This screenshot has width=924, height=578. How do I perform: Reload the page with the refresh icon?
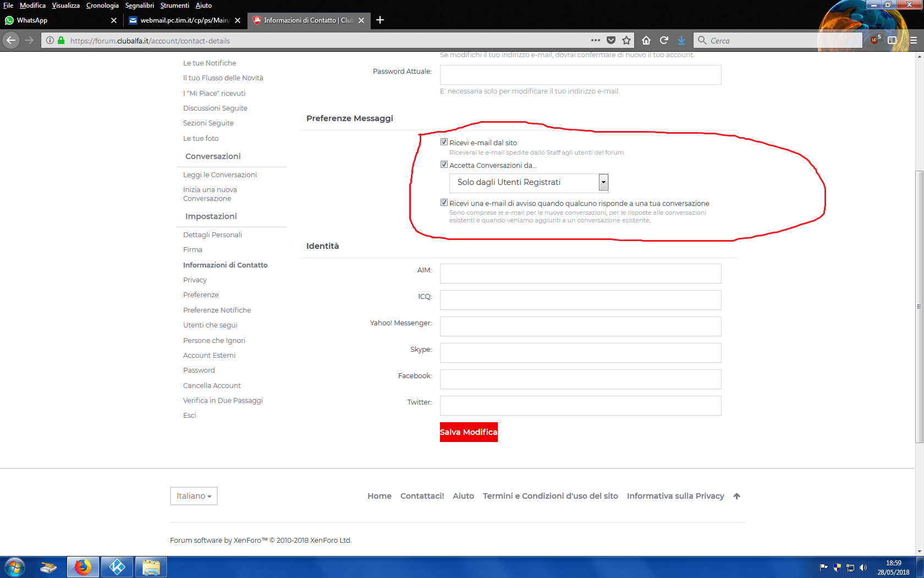[664, 40]
